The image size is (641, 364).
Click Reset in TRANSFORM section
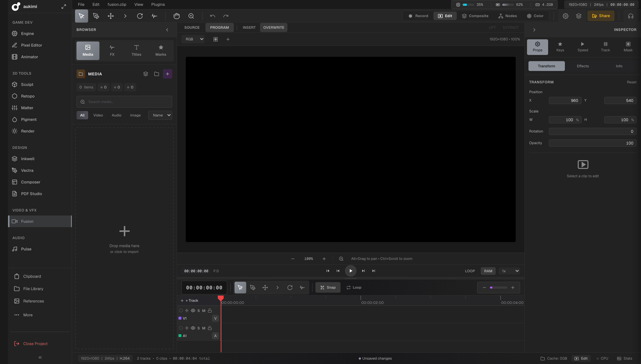tap(632, 82)
